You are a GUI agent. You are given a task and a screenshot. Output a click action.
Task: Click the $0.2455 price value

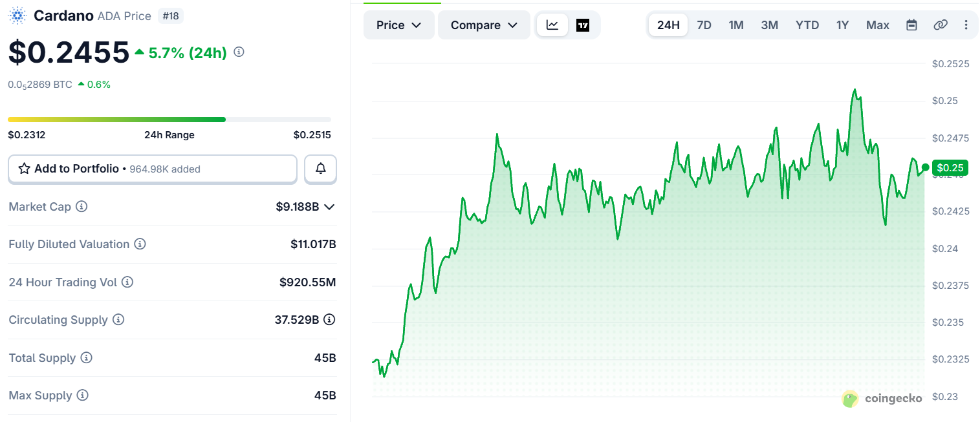click(69, 52)
